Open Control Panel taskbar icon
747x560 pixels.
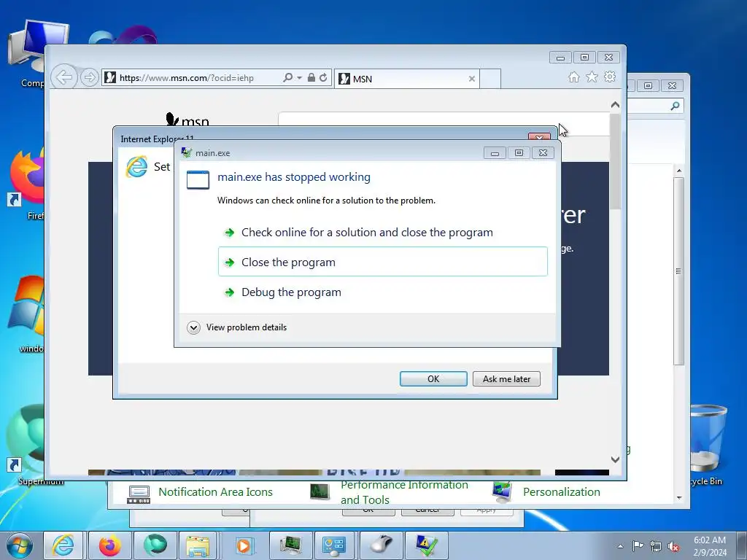[334, 545]
